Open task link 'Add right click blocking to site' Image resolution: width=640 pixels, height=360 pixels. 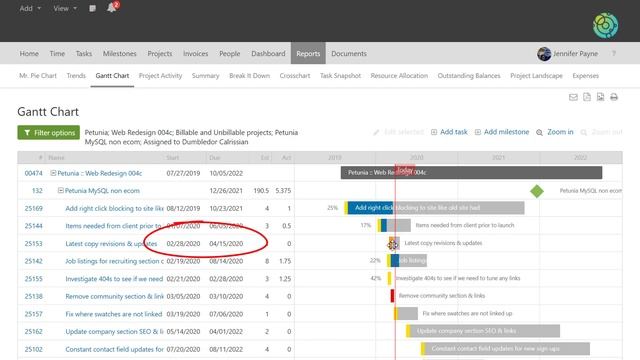[x=114, y=208]
